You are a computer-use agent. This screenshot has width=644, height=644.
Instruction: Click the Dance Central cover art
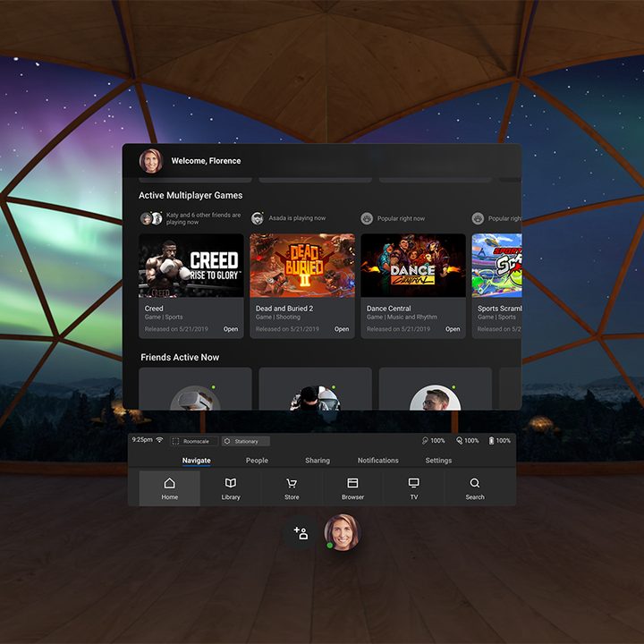point(413,266)
